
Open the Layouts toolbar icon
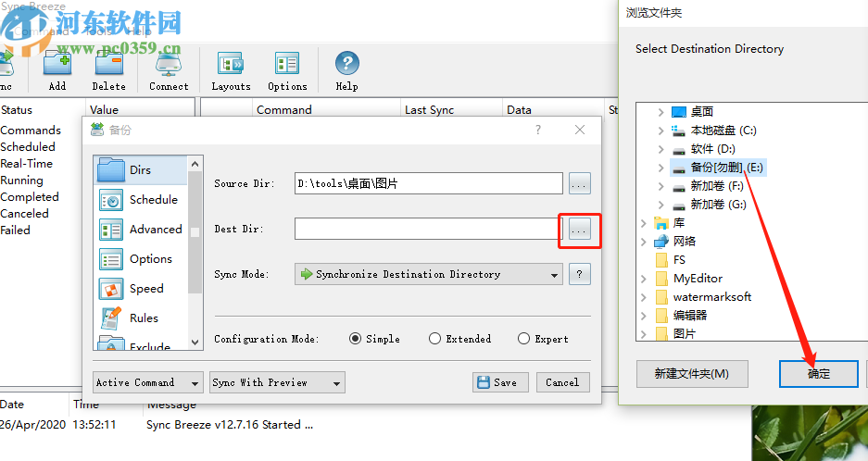tap(231, 71)
